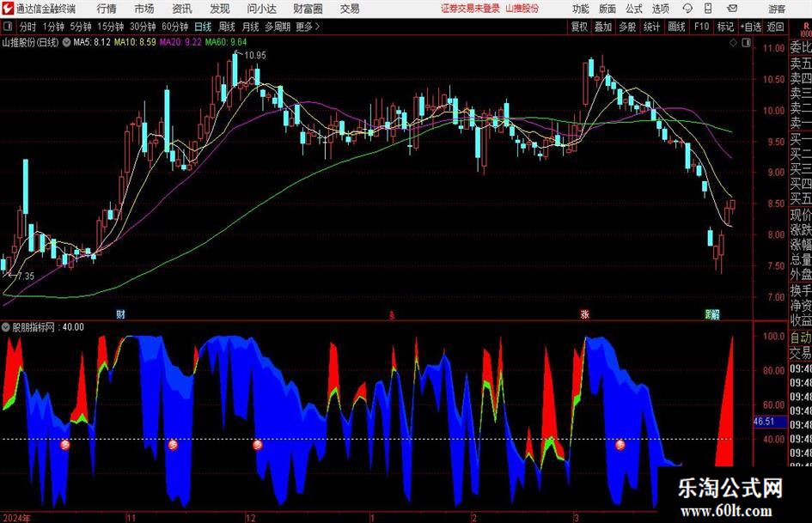This screenshot has width=812, height=523.
Task: Click the MA20: 9.22 indicator value
Action: click(x=180, y=42)
